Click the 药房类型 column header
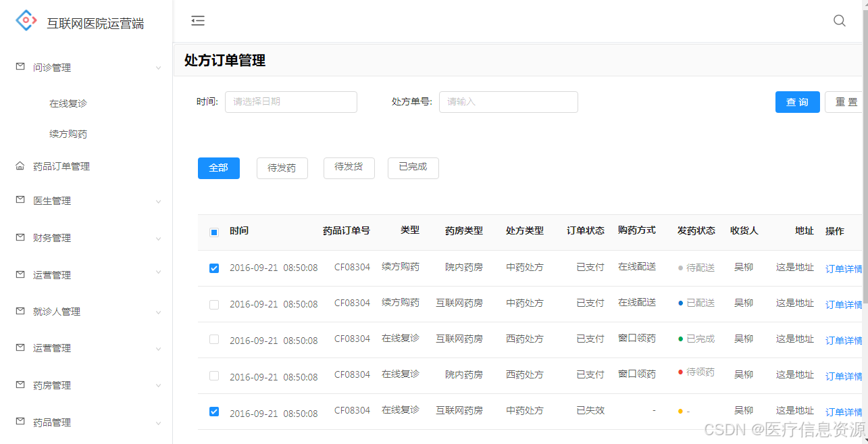868x444 pixels. (x=464, y=230)
